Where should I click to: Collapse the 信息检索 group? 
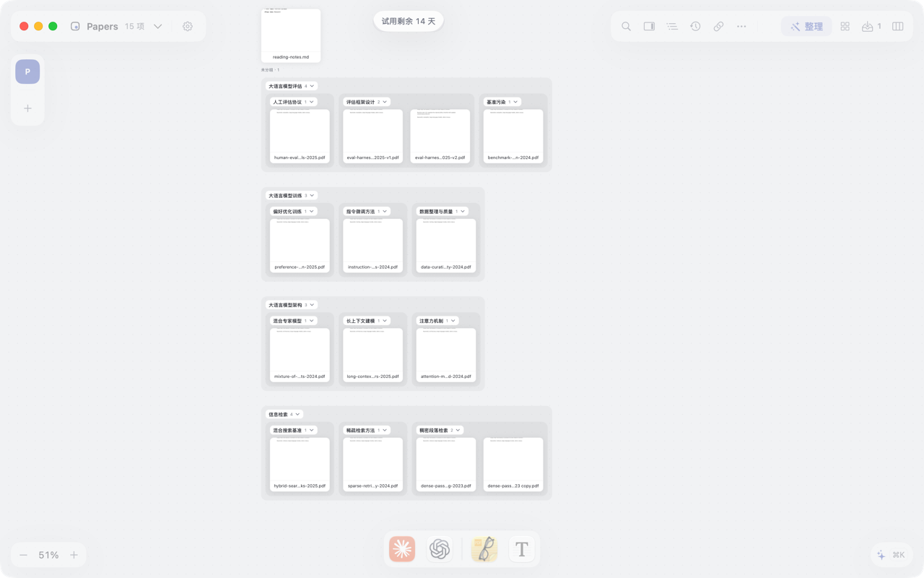[297, 415]
